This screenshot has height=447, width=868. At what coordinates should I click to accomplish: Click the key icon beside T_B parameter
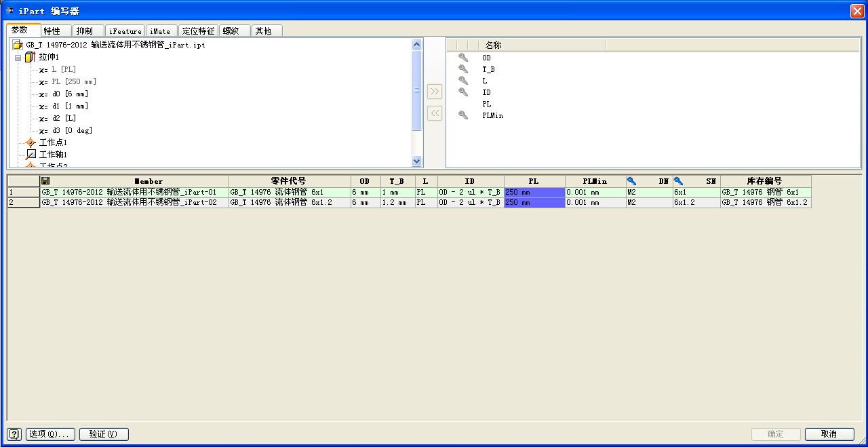(463, 69)
